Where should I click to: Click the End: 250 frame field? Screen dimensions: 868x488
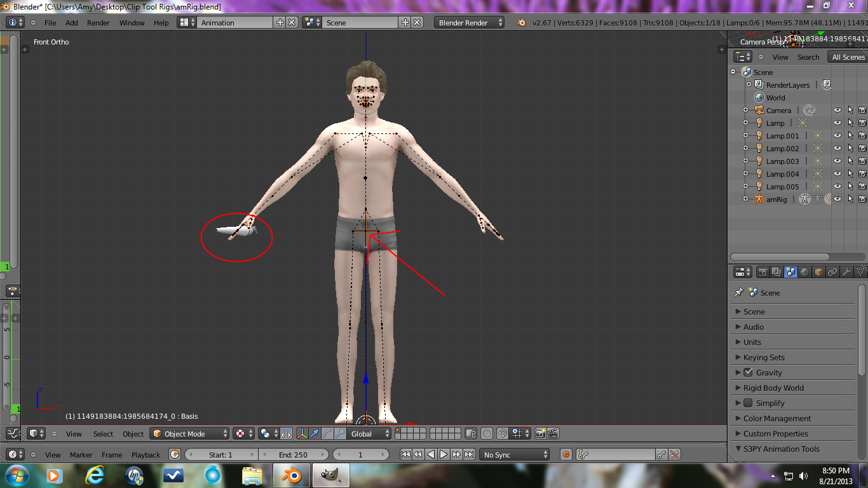(x=293, y=454)
